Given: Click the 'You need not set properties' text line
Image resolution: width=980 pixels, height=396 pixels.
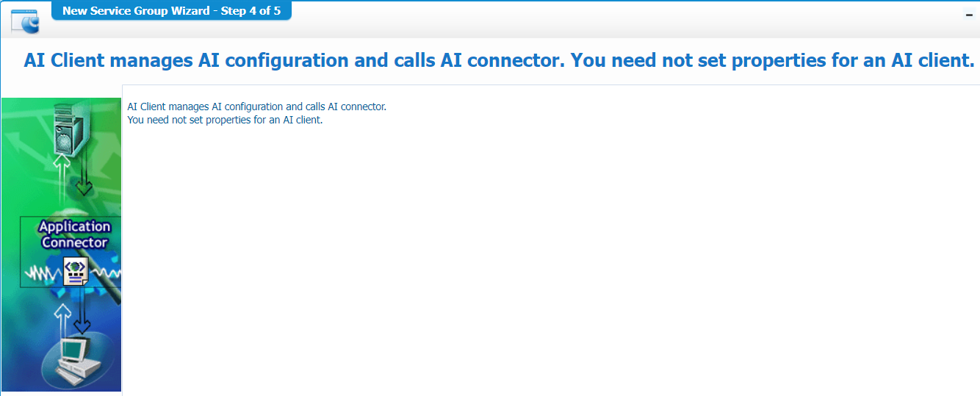Looking at the screenshot, I should tap(225, 120).
